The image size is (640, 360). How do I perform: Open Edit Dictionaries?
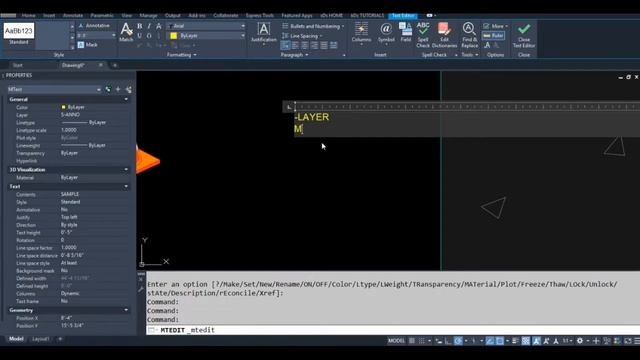click(x=444, y=35)
